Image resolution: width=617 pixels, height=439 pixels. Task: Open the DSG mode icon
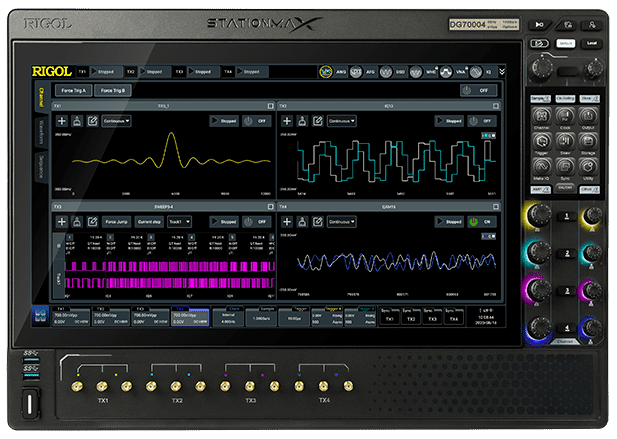click(x=387, y=72)
